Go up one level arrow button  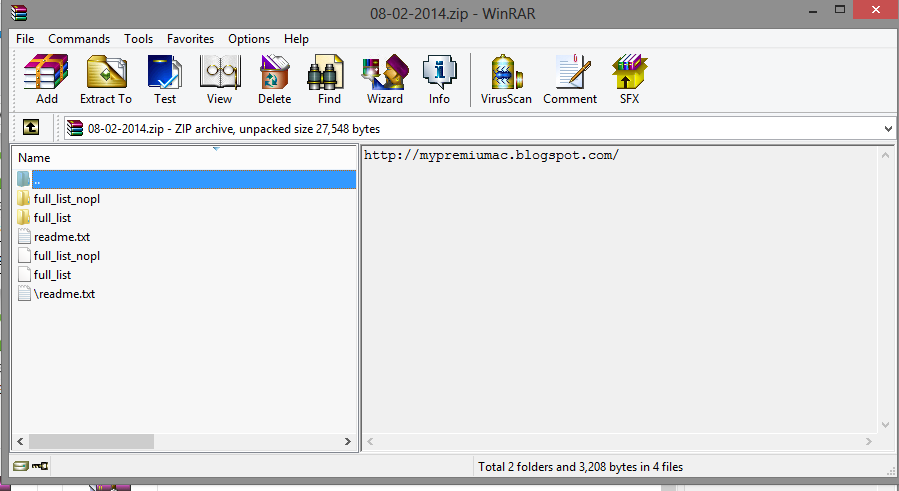point(31,127)
